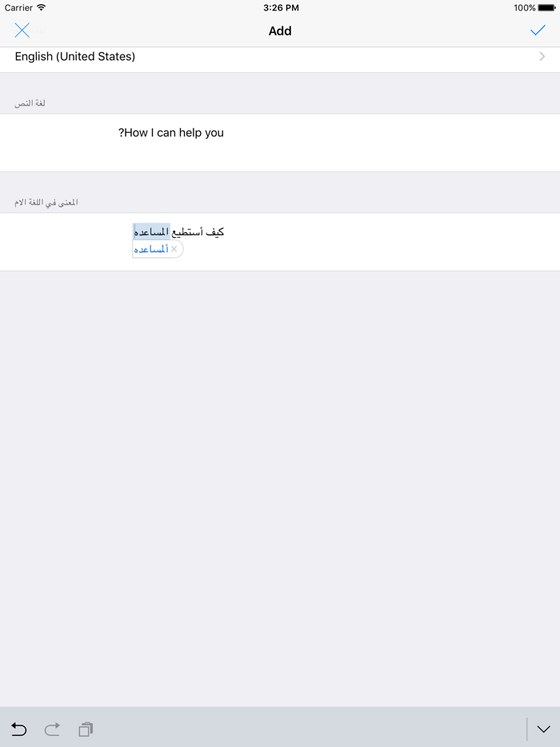Tap the Add title header
560x747 pixels.
coord(280,30)
